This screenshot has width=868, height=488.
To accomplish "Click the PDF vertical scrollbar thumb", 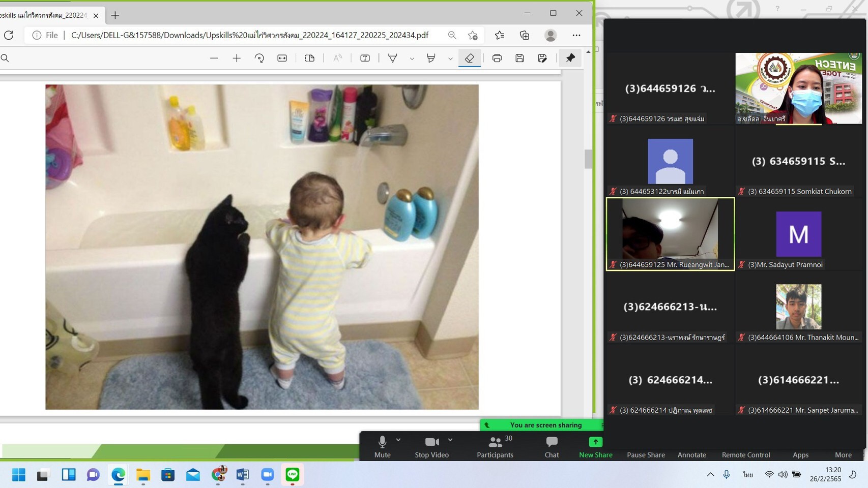I will pos(588,159).
